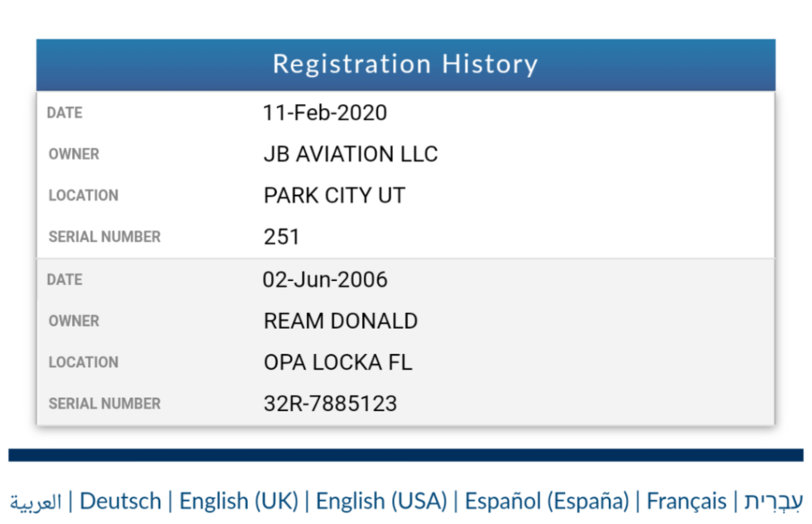Switch language to Français
The image size is (812, 524).
687,501
